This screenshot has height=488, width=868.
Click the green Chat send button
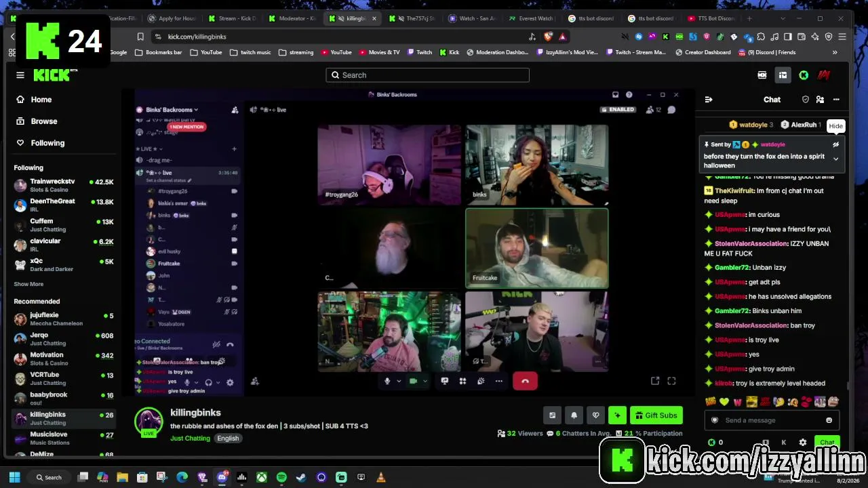click(x=827, y=443)
